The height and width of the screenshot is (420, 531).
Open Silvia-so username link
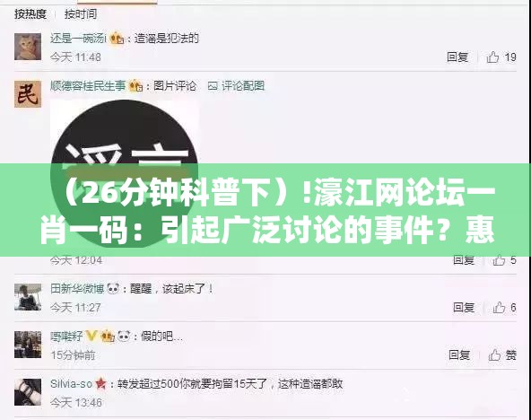(x=71, y=384)
